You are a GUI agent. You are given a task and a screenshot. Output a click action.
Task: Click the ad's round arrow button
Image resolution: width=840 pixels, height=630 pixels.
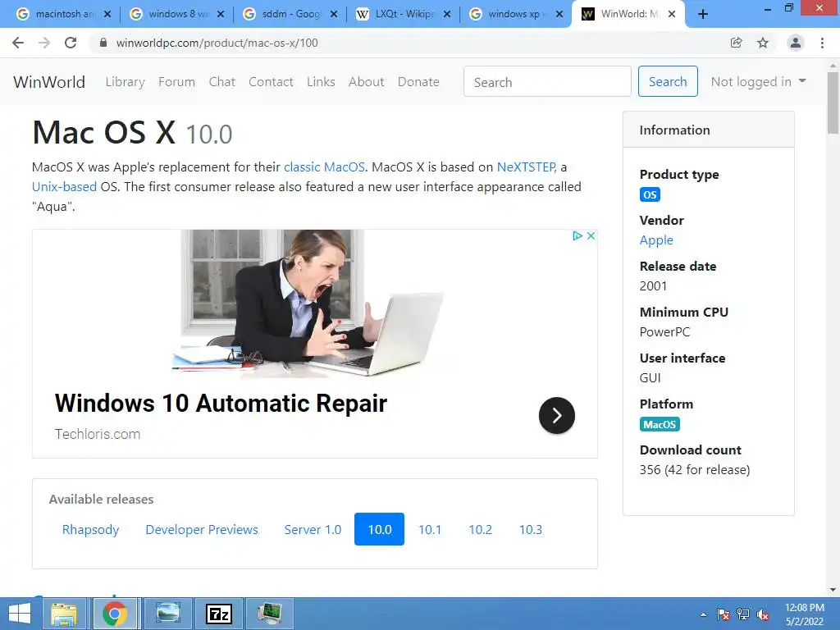tap(557, 415)
